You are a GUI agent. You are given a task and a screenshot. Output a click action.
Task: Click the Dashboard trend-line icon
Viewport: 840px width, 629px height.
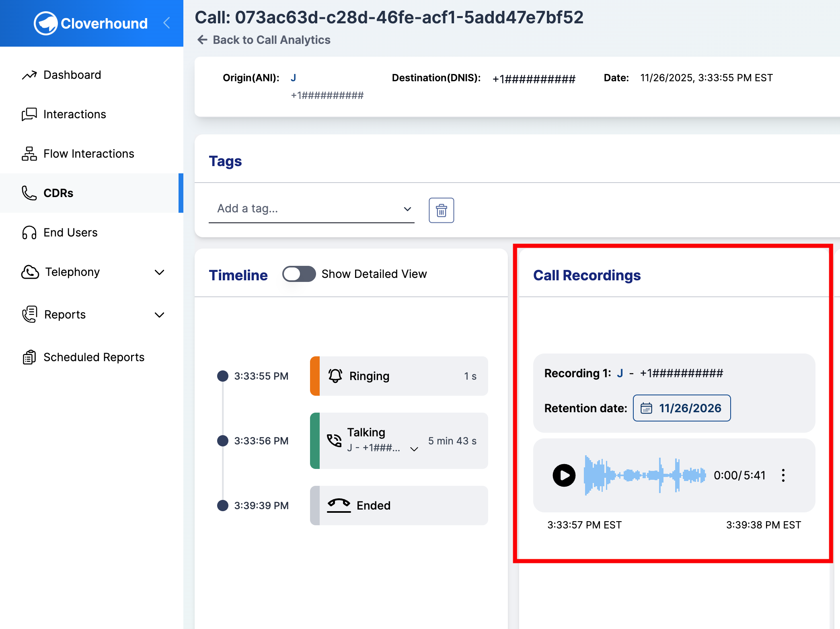(29, 75)
